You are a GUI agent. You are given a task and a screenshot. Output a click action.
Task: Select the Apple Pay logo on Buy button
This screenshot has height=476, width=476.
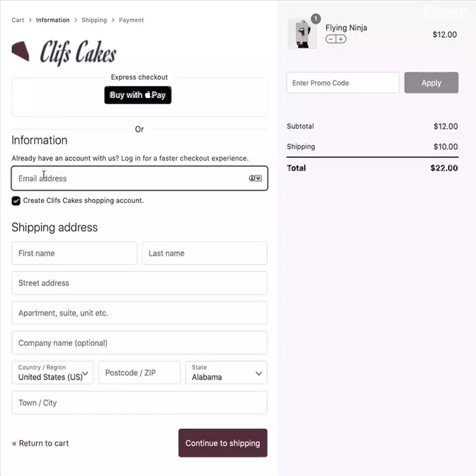click(x=147, y=95)
